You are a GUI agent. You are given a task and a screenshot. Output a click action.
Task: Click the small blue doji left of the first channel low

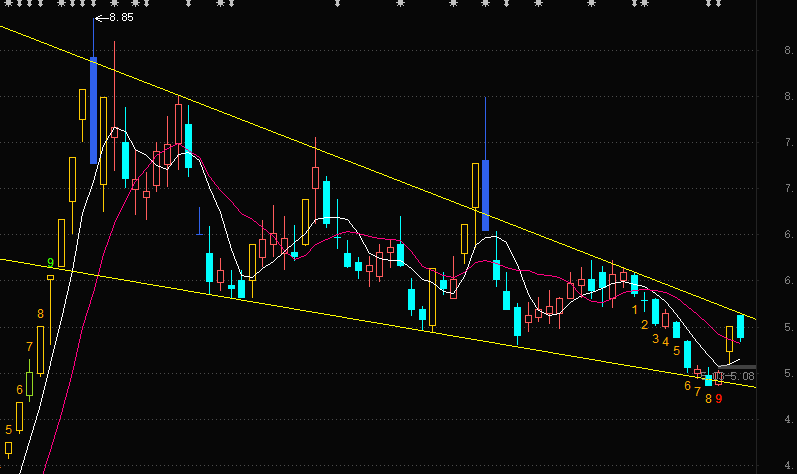pos(199,234)
